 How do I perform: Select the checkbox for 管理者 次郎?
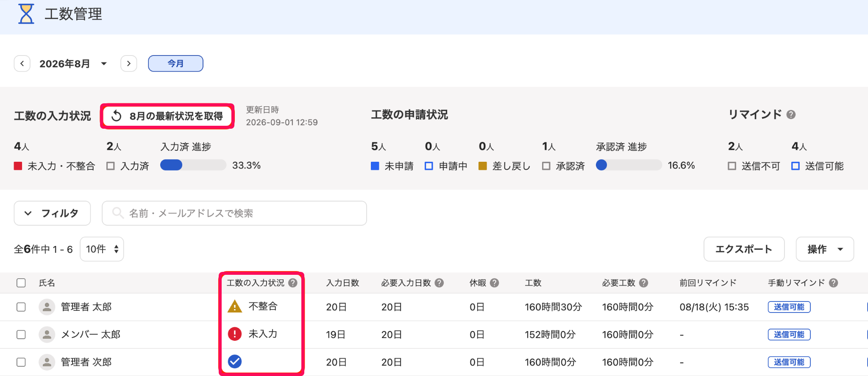21,362
